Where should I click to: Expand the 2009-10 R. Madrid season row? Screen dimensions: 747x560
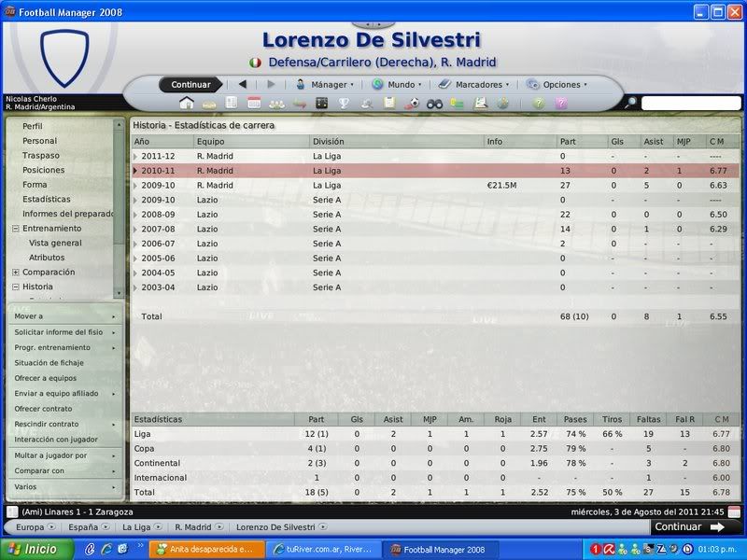point(135,185)
